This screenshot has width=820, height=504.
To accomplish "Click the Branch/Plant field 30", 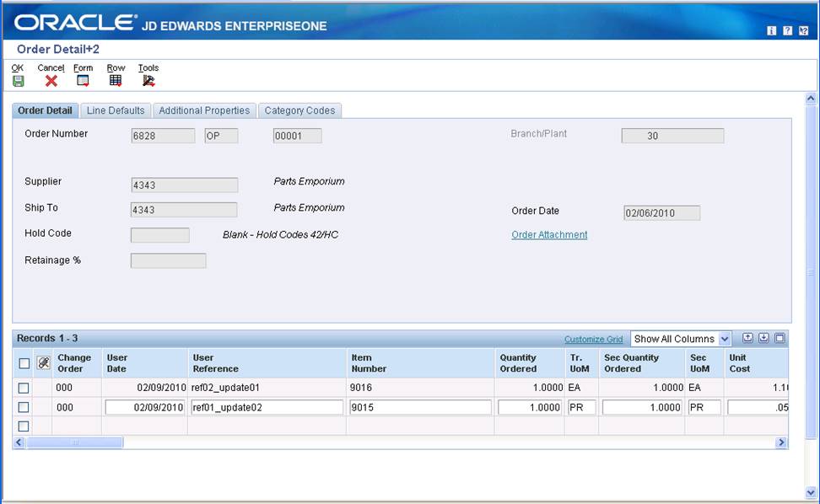I will click(672, 136).
